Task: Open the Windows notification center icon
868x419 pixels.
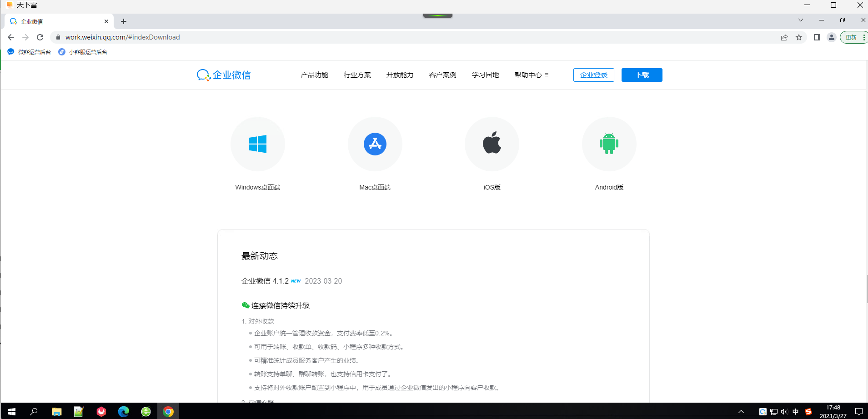Action: pyautogui.click(x=859, y=412)
